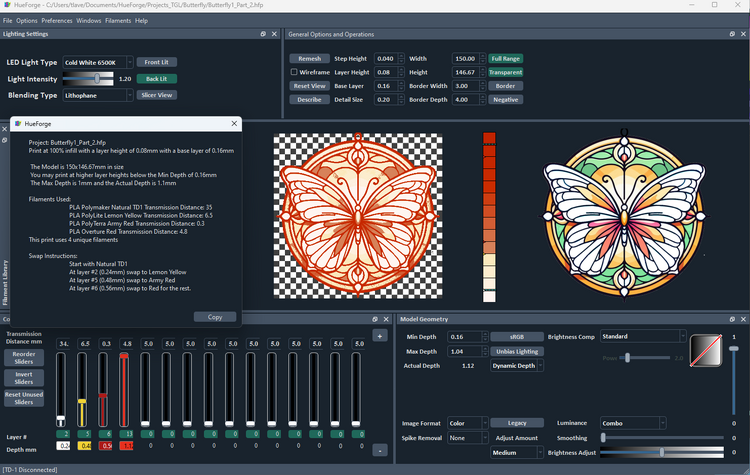Toggle the Legacy option

tap(517, 423)
